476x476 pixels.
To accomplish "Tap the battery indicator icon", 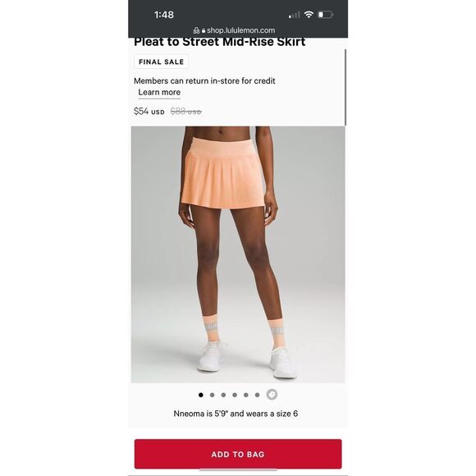I will coord(325,15).
